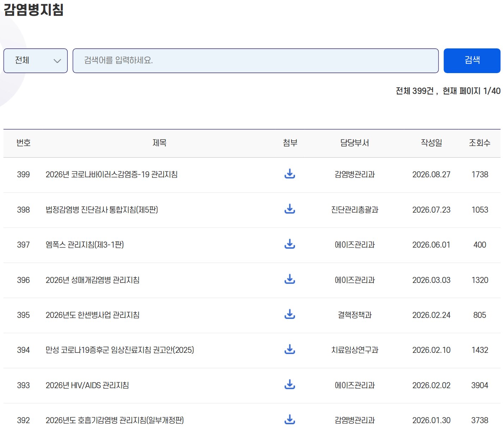Screen dimensions: 504x438
Task: Open 2026년 코로나바이러스감염증-19 관리지침 post
Action: tap(112, 174)
